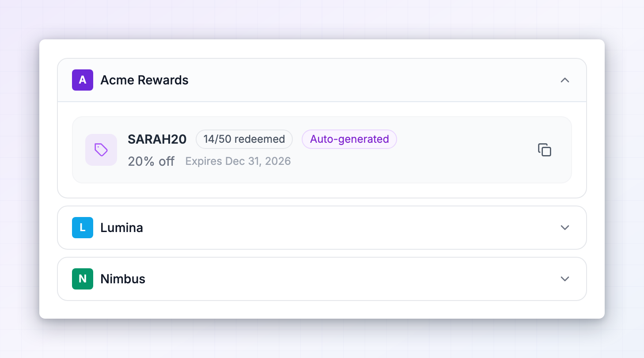Screen dimensions: 644x358
Task: Click the Acme Rewards purple A avatar
Action: pos(83,80)
